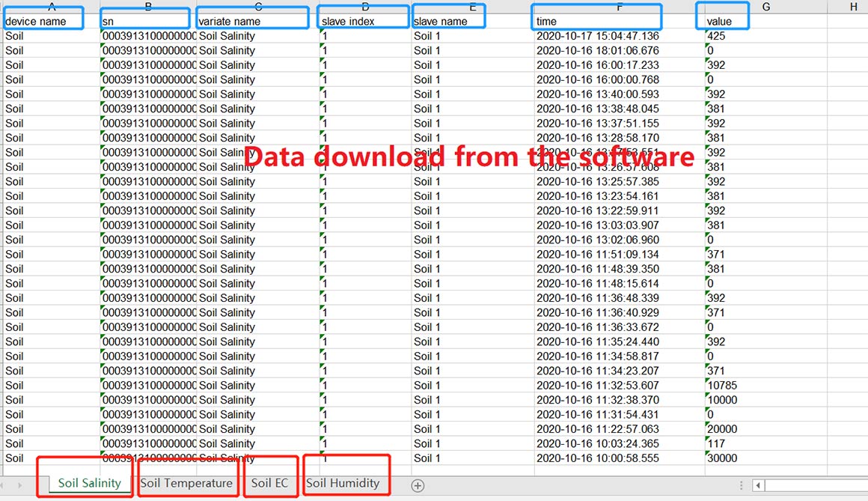Add a new sheet with plus button
The width and height of the screenshot is (868, 501).
click(x=418, y=485)
